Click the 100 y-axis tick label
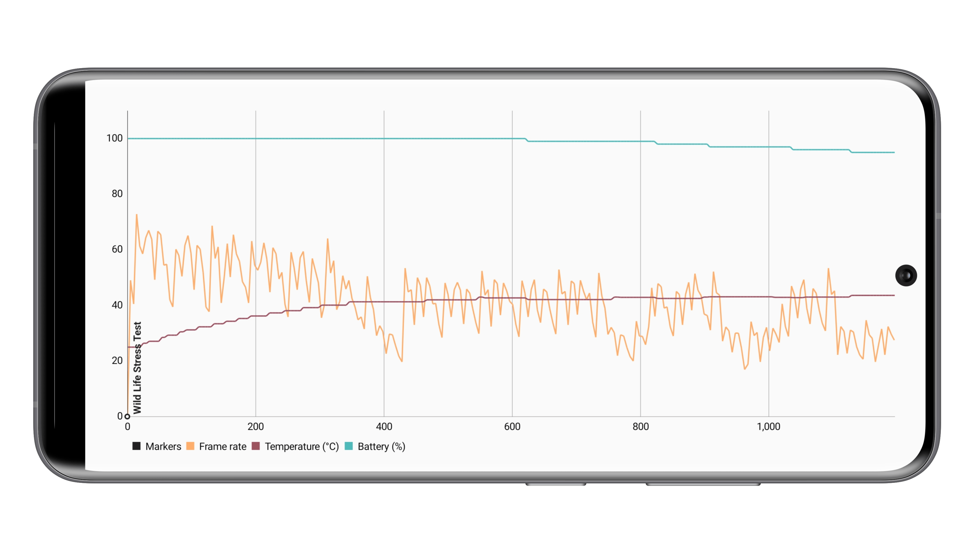 115,139
